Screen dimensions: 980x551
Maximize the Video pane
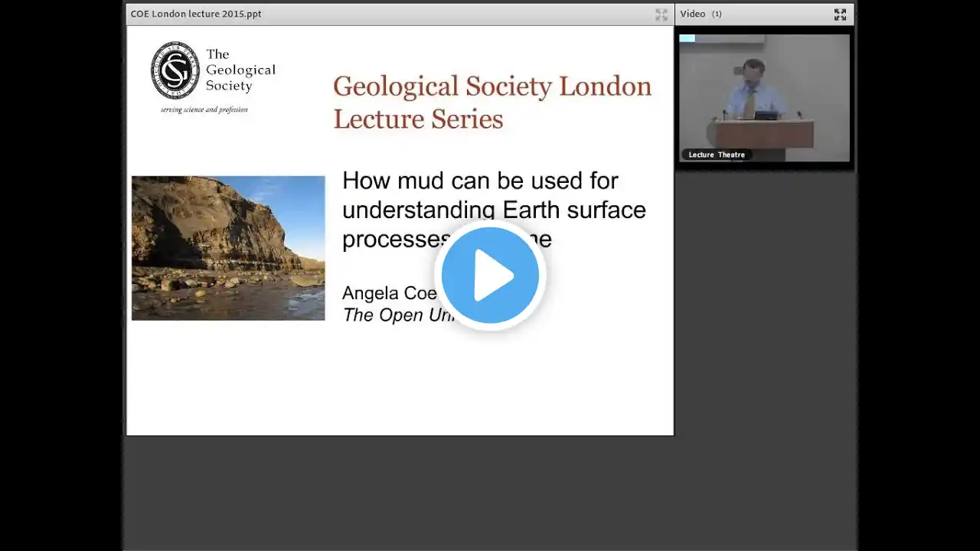[840, 15]
